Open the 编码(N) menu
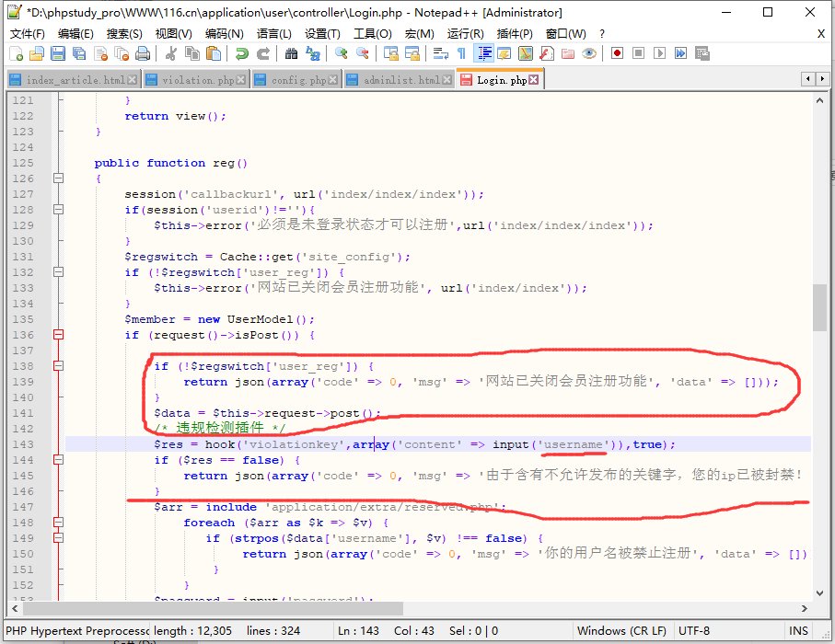835x644 pixels. (x=224, y=33)
